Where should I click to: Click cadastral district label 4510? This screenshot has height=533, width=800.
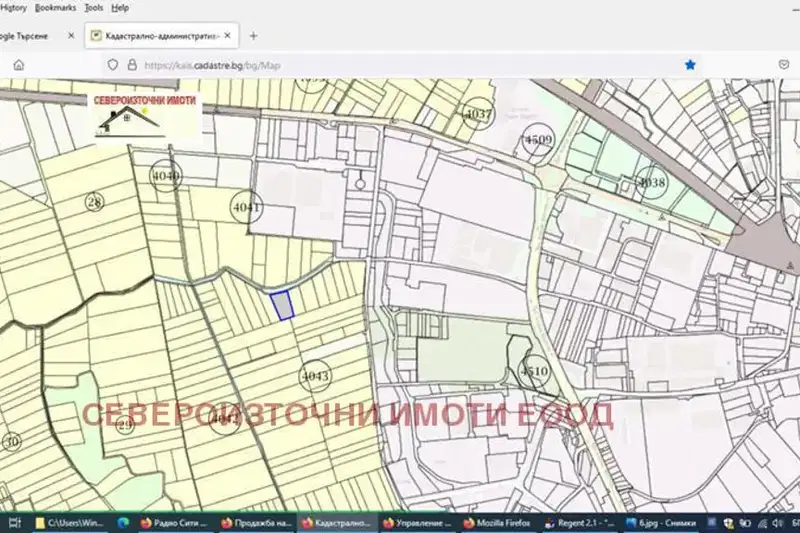pyautogui.click(x=534, y=371)
